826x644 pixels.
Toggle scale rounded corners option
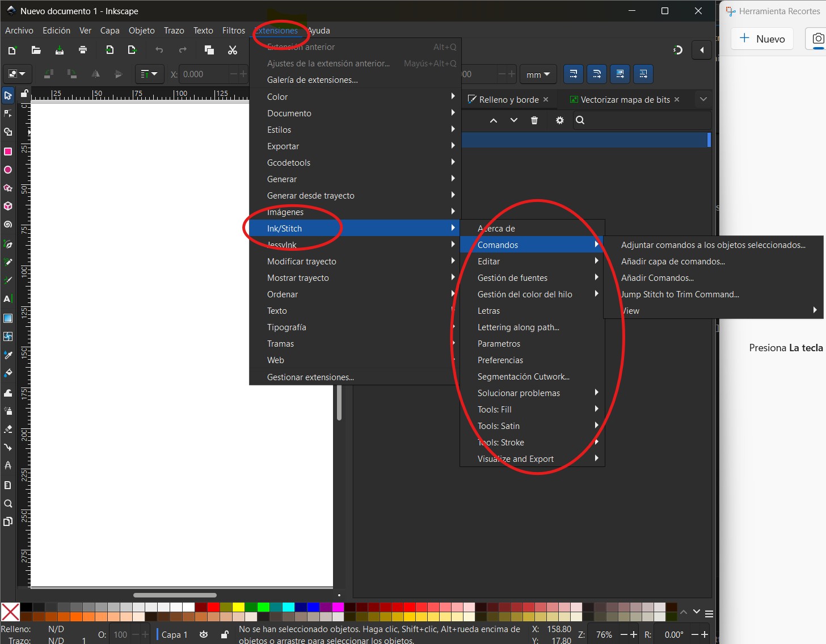pos(597,74)
